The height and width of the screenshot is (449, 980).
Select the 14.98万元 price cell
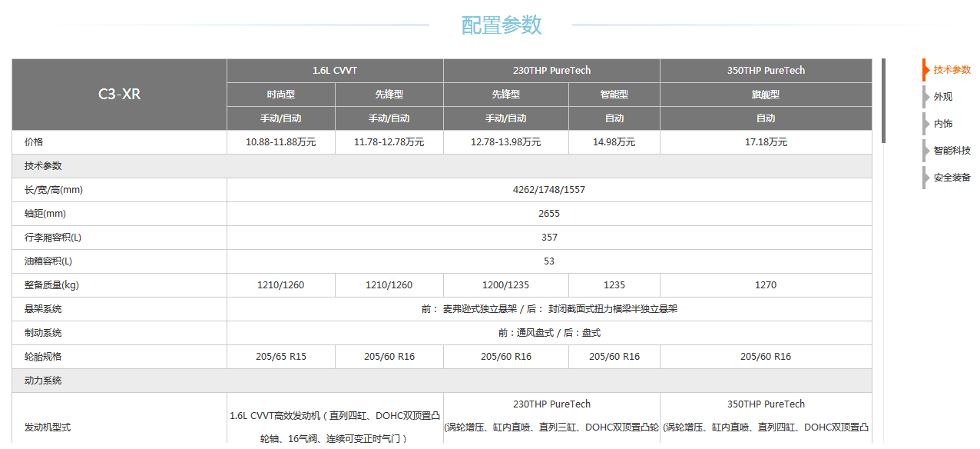[x=614, y=142]
